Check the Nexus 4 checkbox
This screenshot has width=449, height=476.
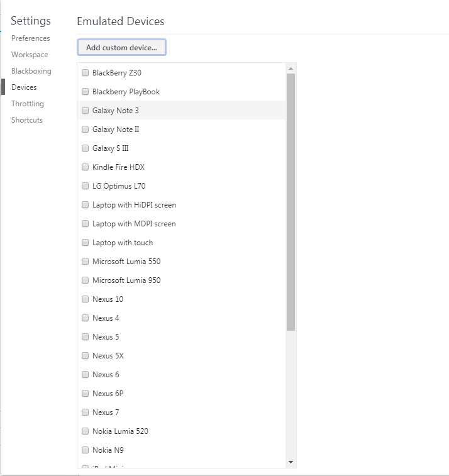(x=86, y=318)
